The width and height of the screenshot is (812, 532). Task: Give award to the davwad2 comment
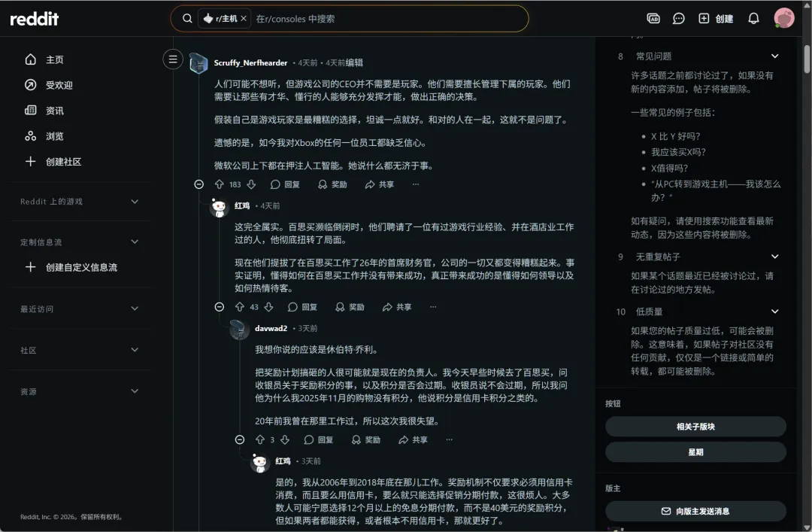coord(366,439)
